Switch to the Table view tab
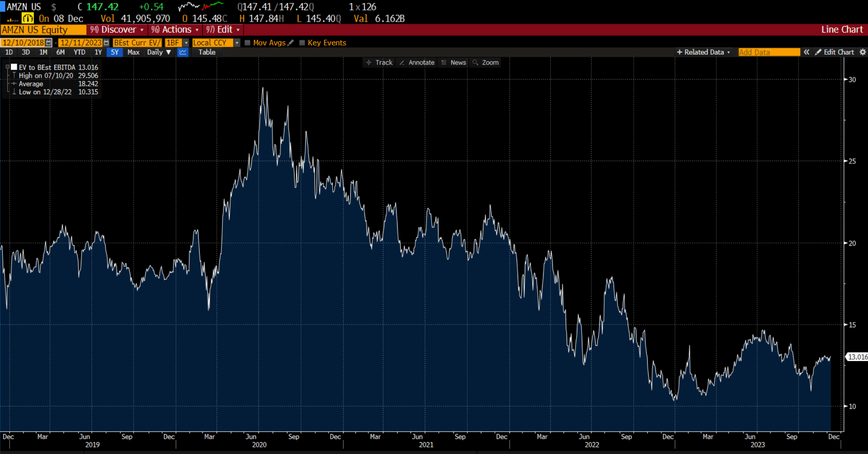The height and width of the screenshot is (454, 868). (x=207, y=52)
